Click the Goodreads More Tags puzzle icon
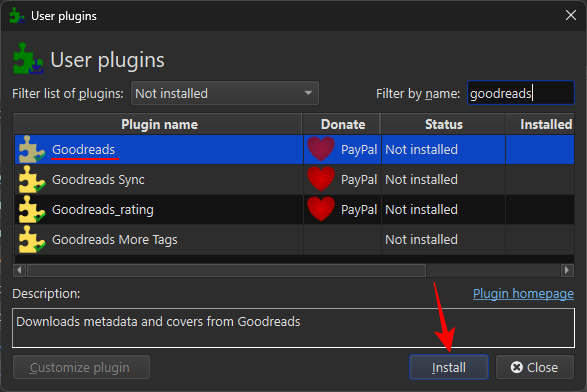This screenshot has height=392, width=587. click(x=32, y=239)
